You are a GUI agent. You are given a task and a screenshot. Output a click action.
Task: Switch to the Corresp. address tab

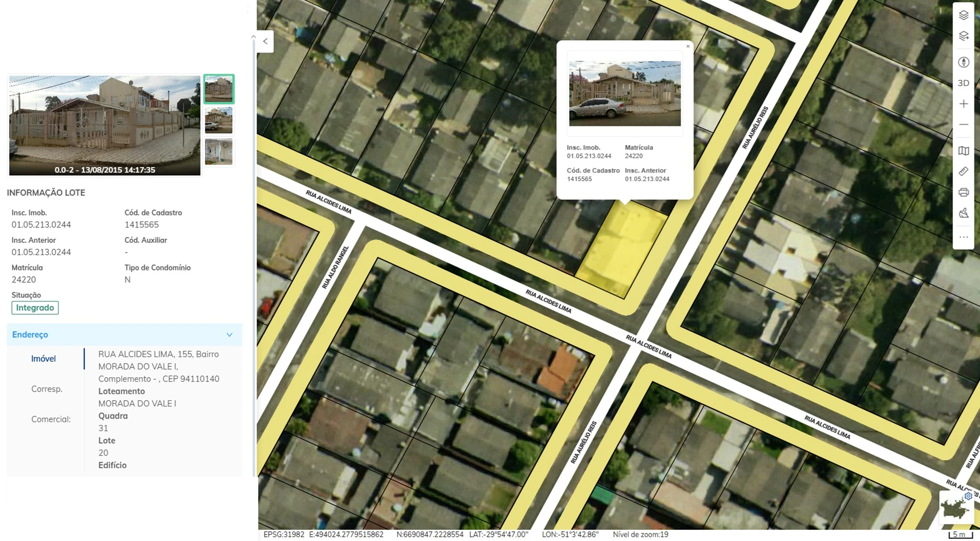coord(46,389)
